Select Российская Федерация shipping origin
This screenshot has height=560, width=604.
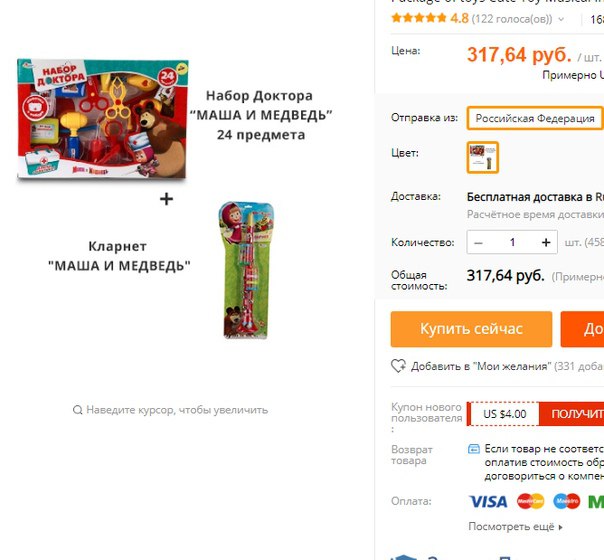coord(535,118)
